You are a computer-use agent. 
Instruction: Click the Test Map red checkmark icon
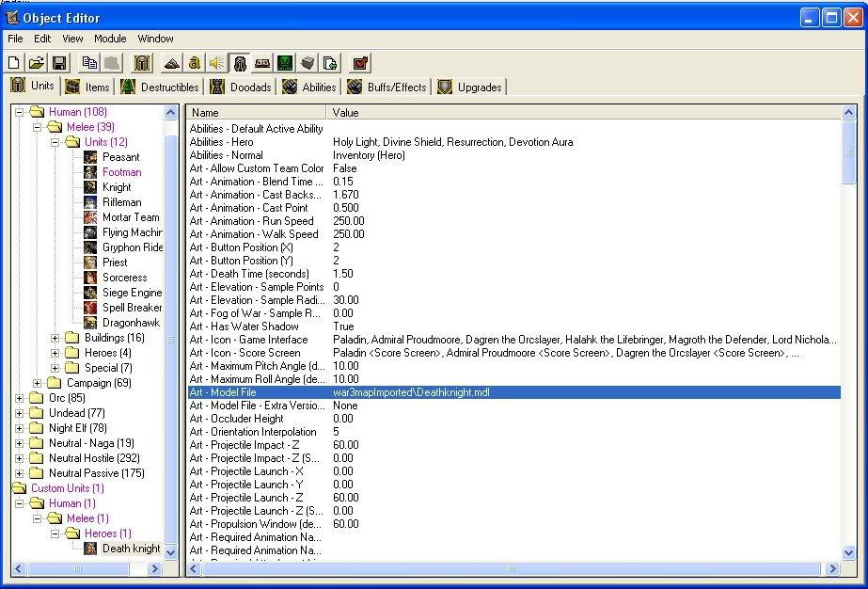coord(360,63)
